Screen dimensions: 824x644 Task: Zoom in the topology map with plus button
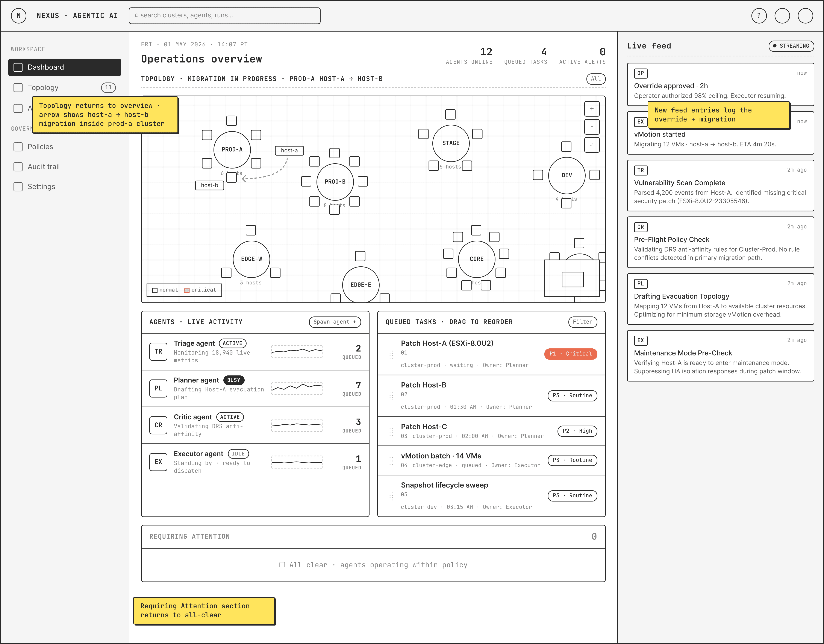[592, 109]
